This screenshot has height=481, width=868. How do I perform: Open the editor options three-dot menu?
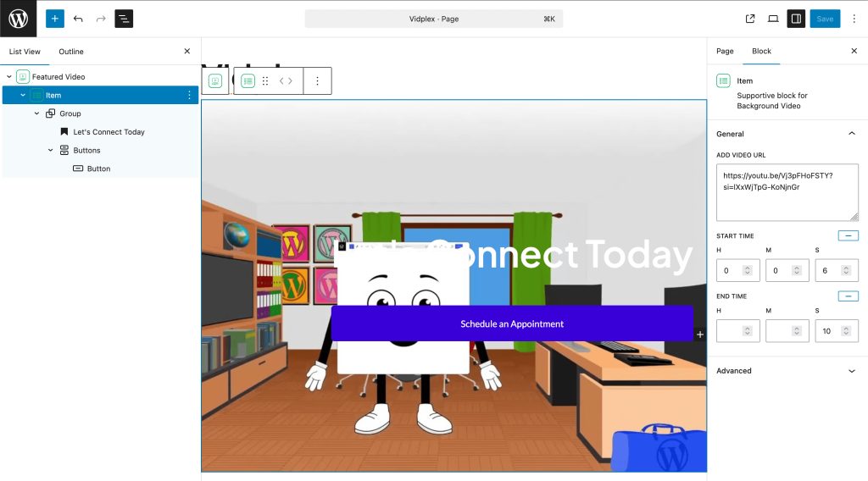pyautogui.click(x=854, y=19)
